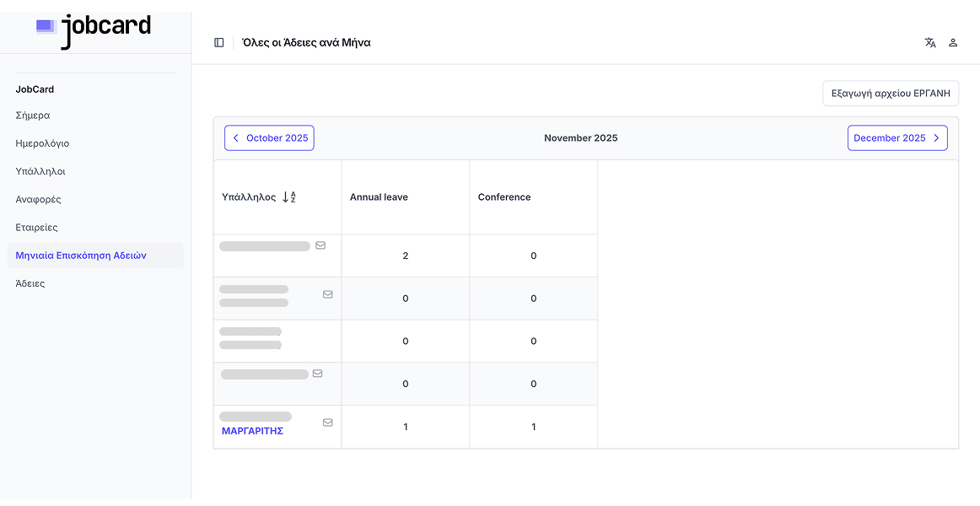Go to previous month October 2025
The width and height of the screenshot is (980, 506).
[269, 138]
